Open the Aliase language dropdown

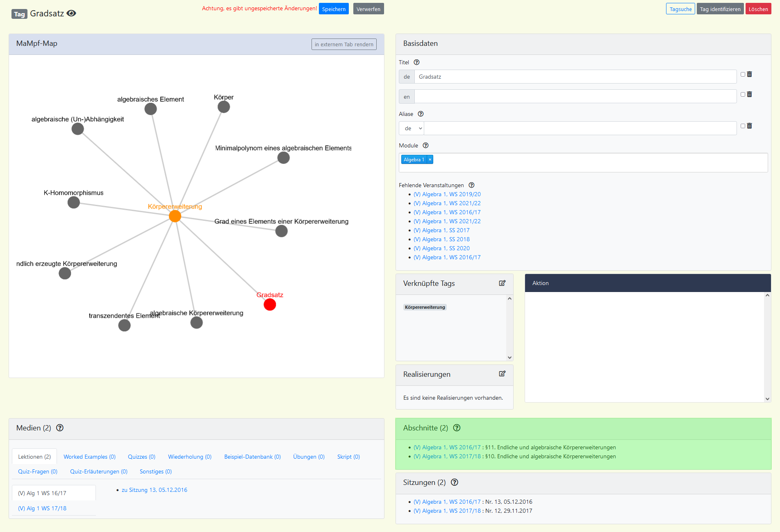click(x=412, y=128)
